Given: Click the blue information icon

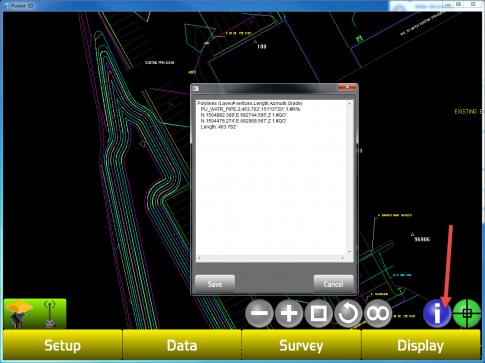Looking at the screenshot, I should (437, 313).
